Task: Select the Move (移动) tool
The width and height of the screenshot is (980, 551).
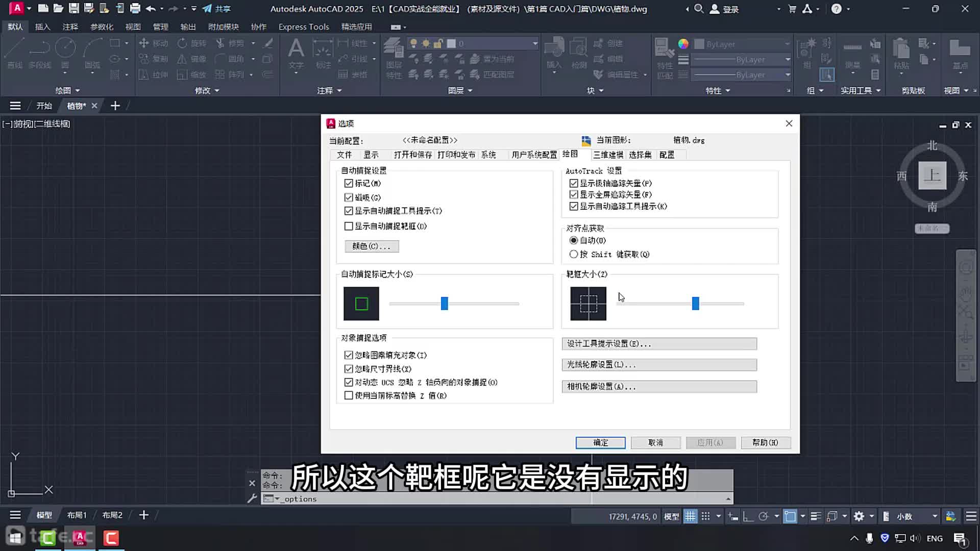Action: (154, 43)
